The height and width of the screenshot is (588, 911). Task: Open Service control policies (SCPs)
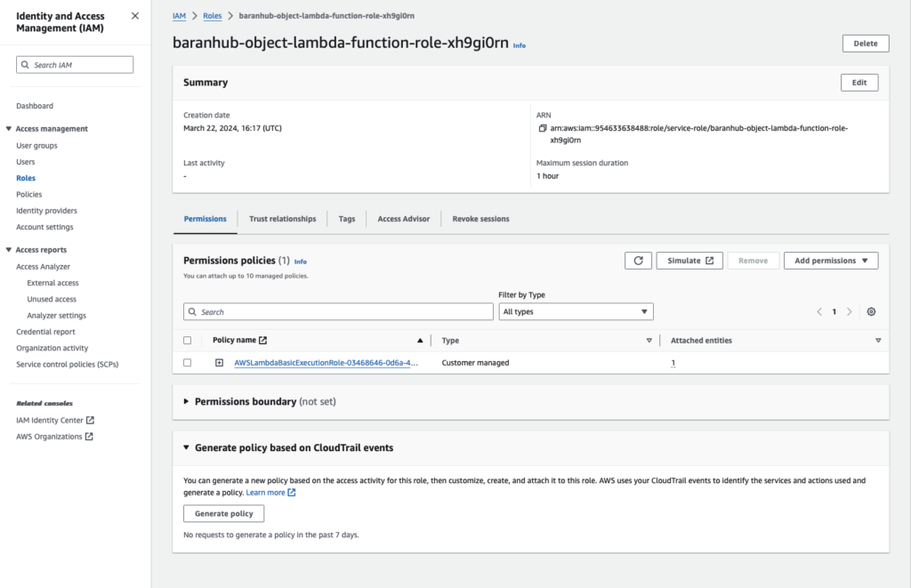pyautogui.click(x=68, y=364)
